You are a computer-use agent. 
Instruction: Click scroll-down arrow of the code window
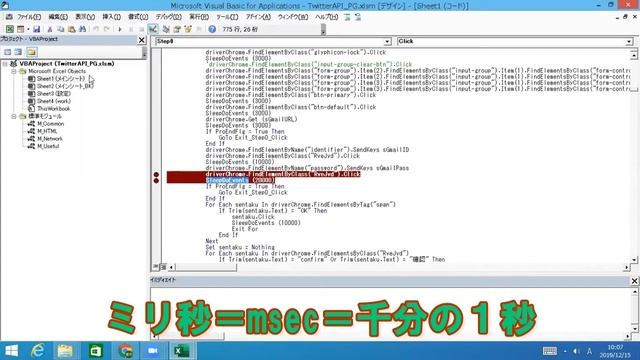pyautogui.click(x=634, y=260)
